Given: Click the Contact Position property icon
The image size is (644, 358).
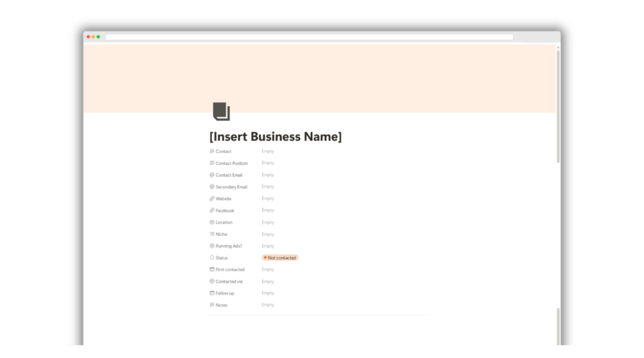Looking at the screenshot, I should [x=212, y=163].
